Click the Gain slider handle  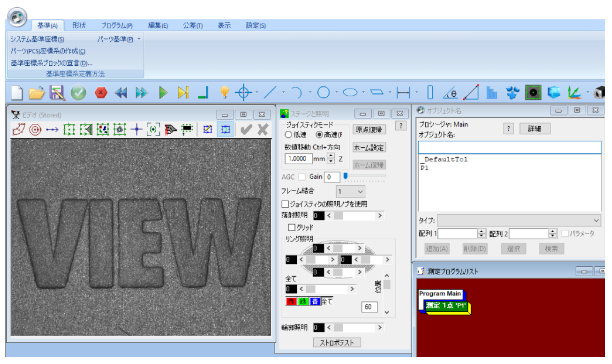(x=345, y=176)
